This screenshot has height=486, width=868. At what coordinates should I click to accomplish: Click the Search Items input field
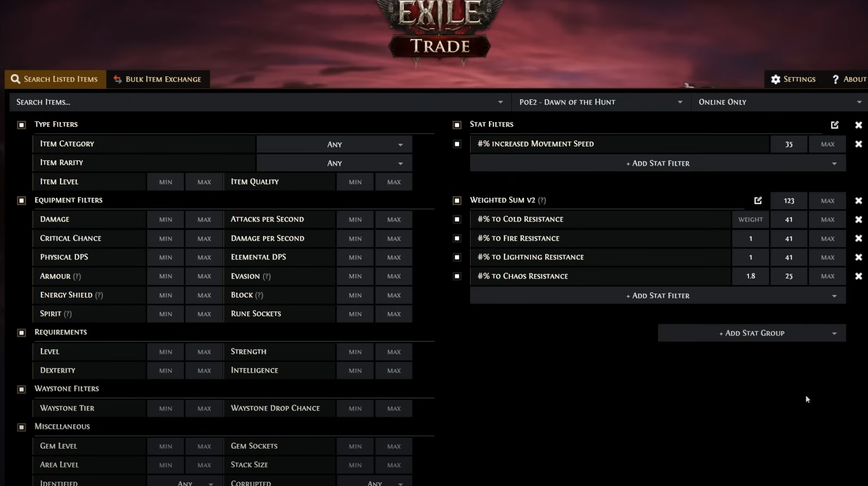click(253, 102)
